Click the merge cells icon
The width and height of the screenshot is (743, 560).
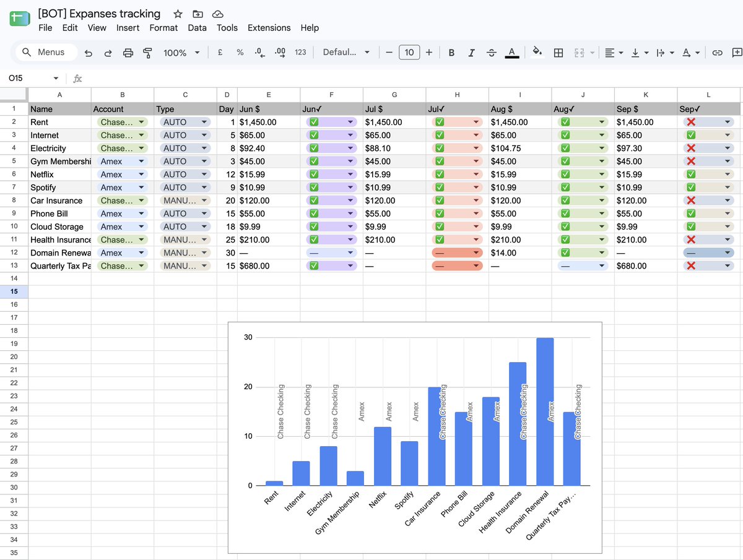point(579,53)
